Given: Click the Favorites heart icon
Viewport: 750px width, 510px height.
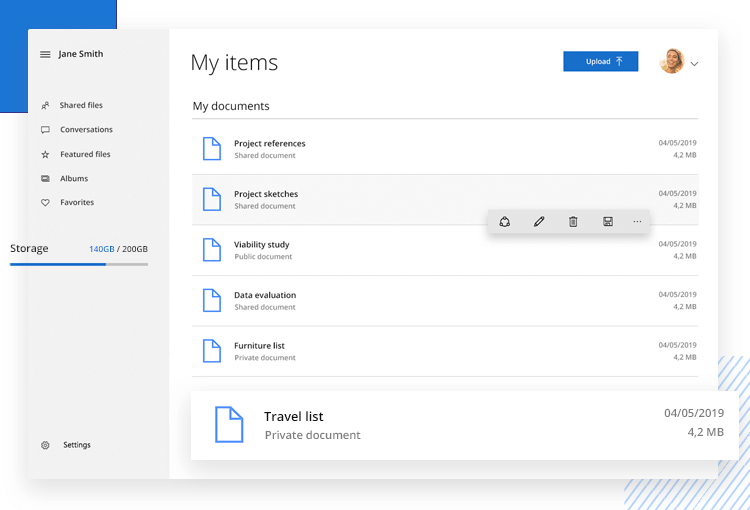Looking at the screenshot, I should point(45,202).
